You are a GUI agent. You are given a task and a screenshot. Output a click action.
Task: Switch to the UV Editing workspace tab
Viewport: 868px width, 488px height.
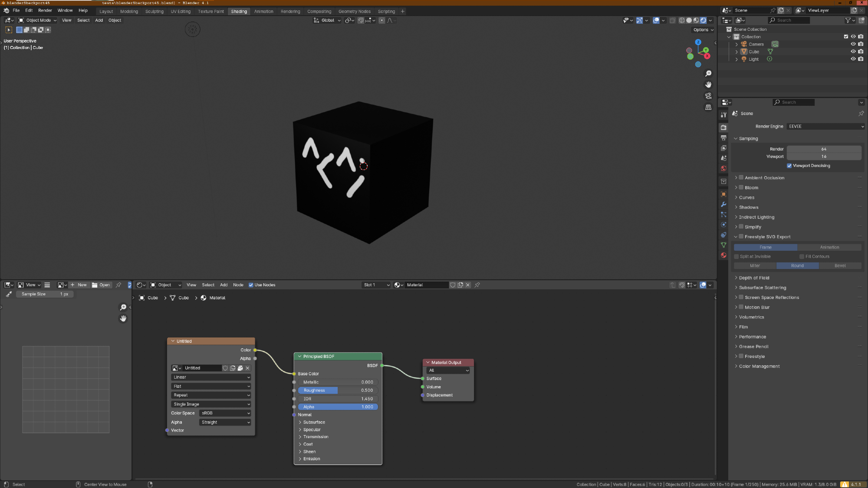point(181,12)
